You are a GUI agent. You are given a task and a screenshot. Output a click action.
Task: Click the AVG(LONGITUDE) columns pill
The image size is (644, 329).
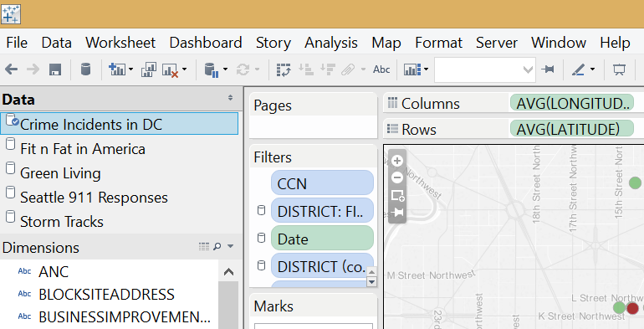572,103
